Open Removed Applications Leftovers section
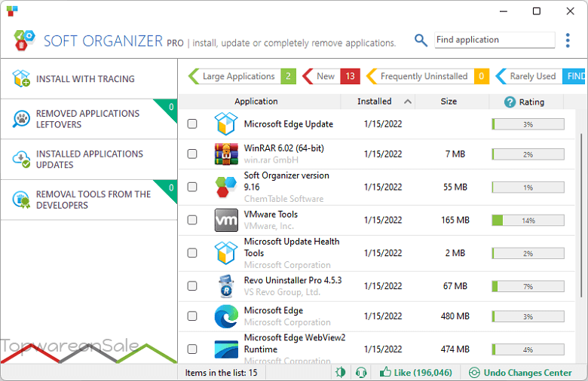 (89, 119)
